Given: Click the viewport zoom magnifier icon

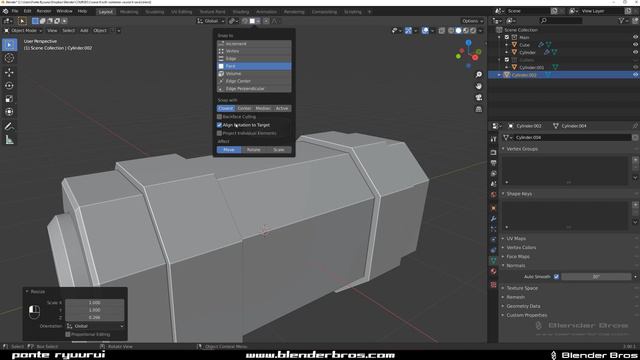Looking at the screenshot, I should 479,75.
